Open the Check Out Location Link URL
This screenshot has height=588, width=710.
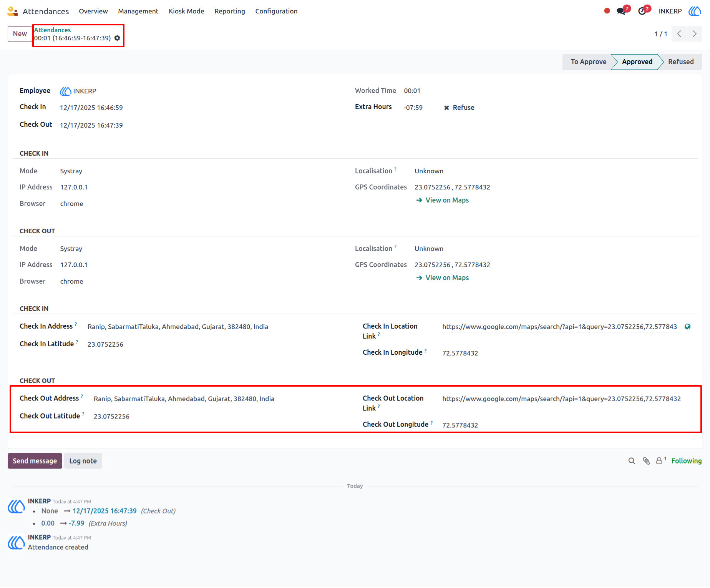click(561, 399)
